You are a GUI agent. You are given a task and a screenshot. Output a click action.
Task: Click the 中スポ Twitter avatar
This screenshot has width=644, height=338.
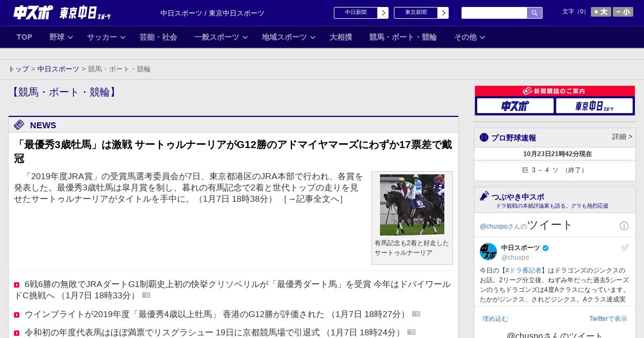coord(488,252)
